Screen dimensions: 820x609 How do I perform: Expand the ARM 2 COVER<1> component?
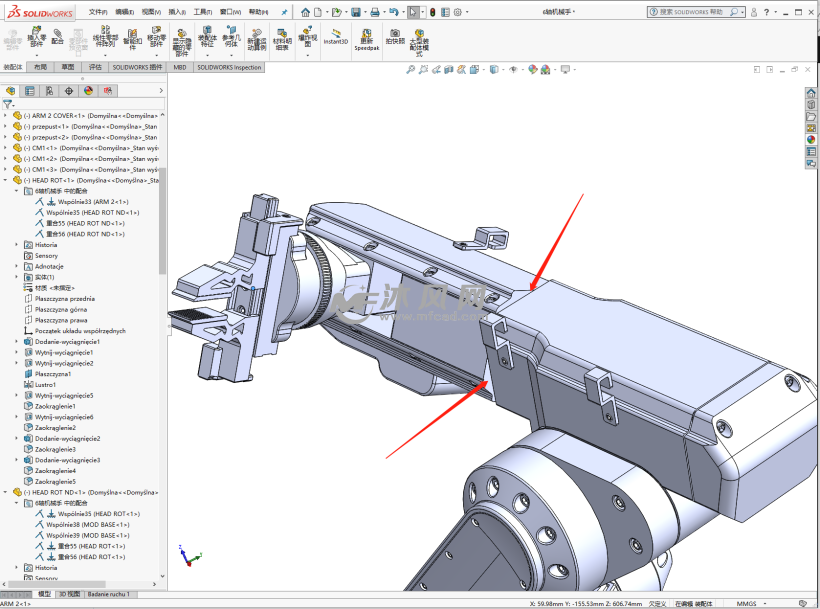[5, 115]
